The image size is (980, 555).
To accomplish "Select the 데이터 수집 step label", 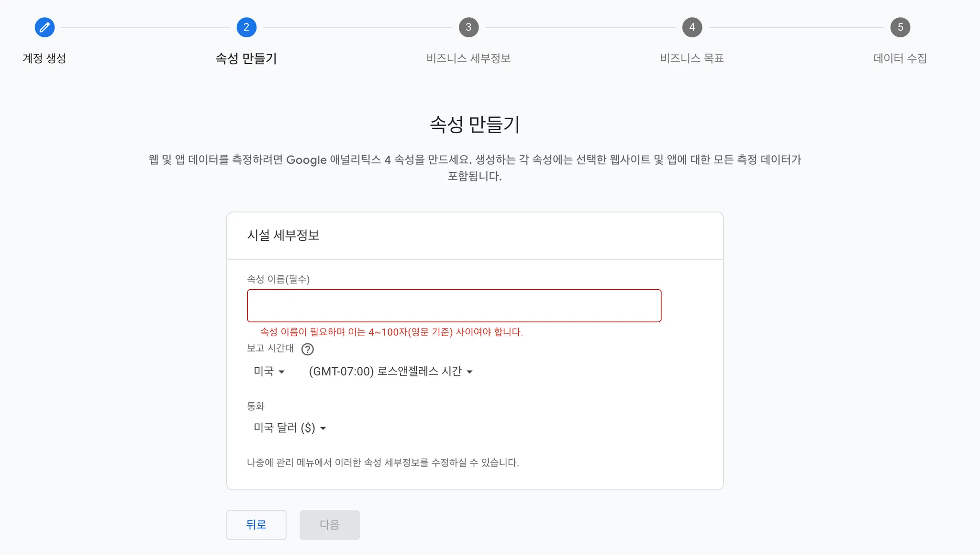I will (900, 58).
